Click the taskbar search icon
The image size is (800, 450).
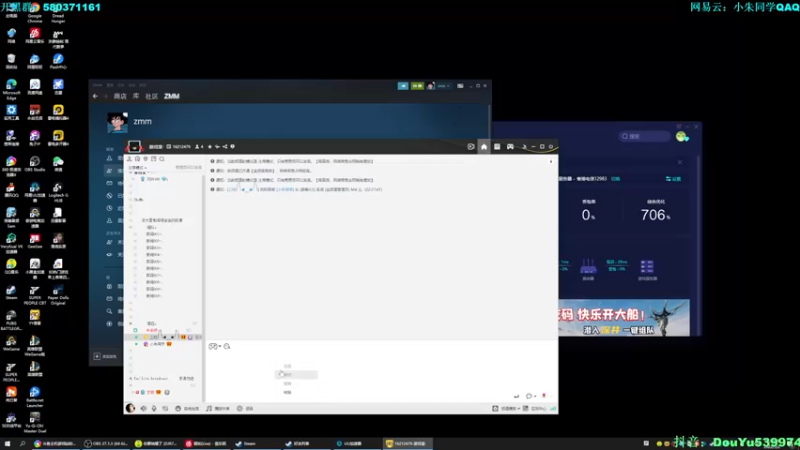click(x=22, y=443)
